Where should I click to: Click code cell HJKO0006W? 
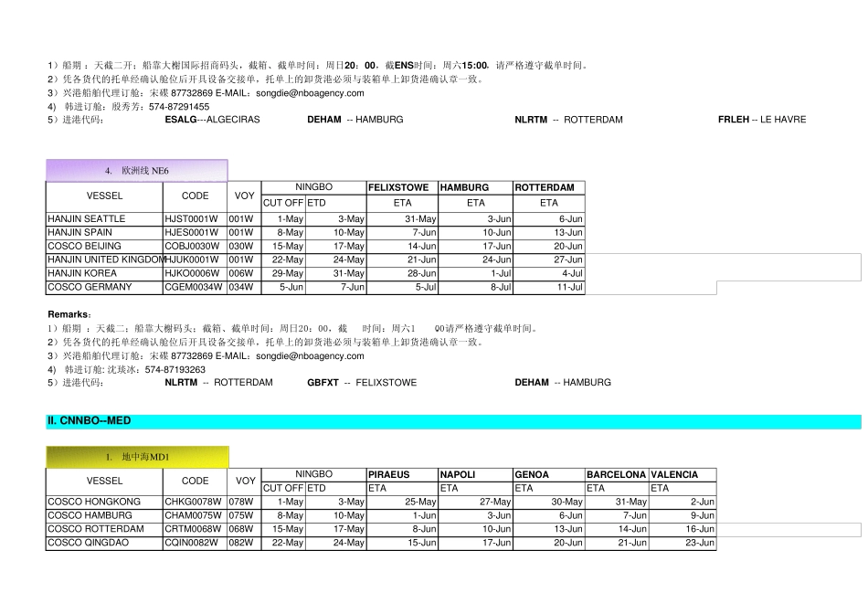195,273
